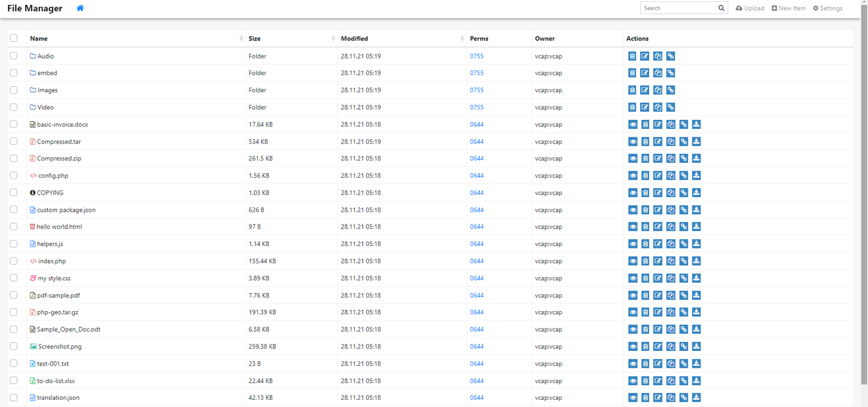Viewport: 868px width, 407px height.
Task: Rename config.php with the edit icon
Action: click(x=658, y=175)
